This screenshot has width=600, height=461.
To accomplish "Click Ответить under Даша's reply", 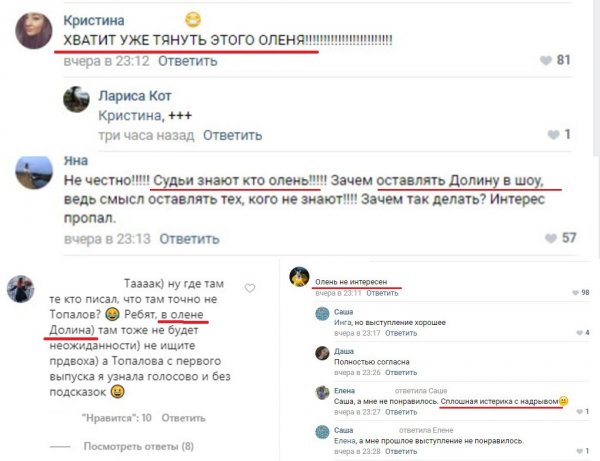I will tap(401, 372).
